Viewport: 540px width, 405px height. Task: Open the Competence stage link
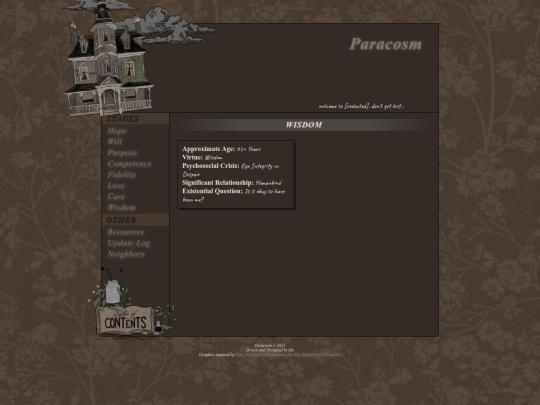click(x=129, y=164)
